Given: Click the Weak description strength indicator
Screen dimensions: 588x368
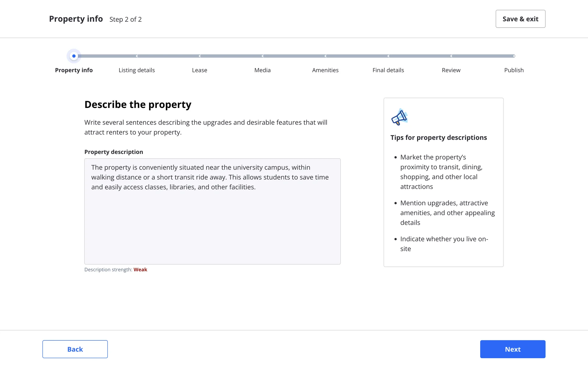Looking at the screenshot, I should (x=140, y=270).
